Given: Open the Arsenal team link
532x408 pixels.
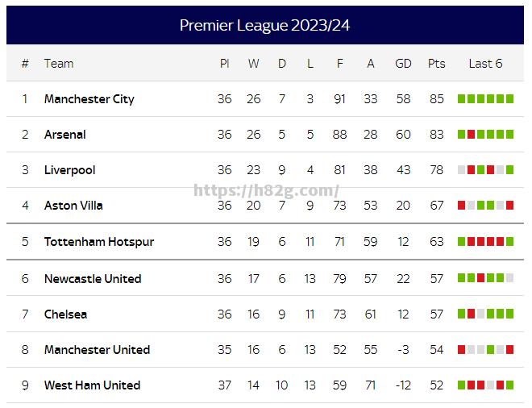Looking at the screenshot, I should 64,135.
